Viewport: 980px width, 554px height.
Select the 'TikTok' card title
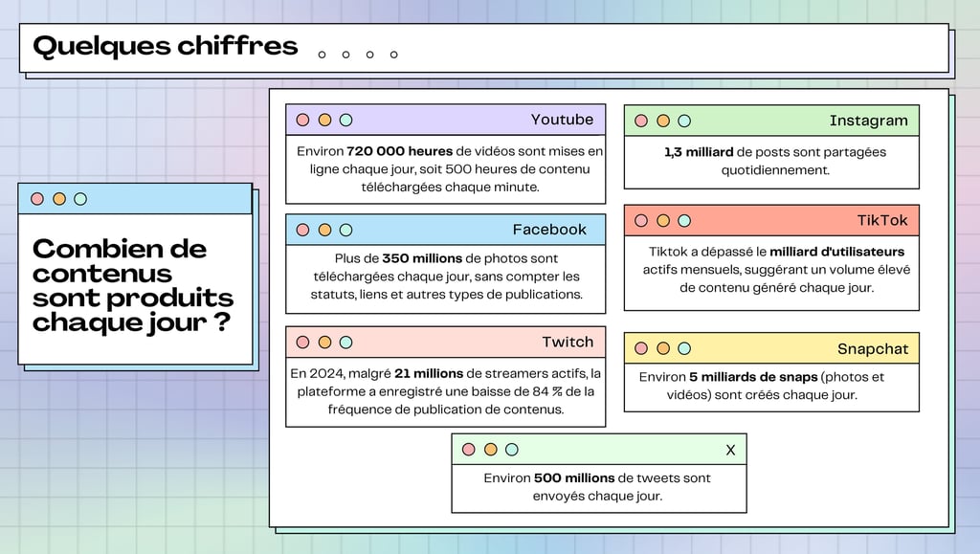click(x=881, y=220)
